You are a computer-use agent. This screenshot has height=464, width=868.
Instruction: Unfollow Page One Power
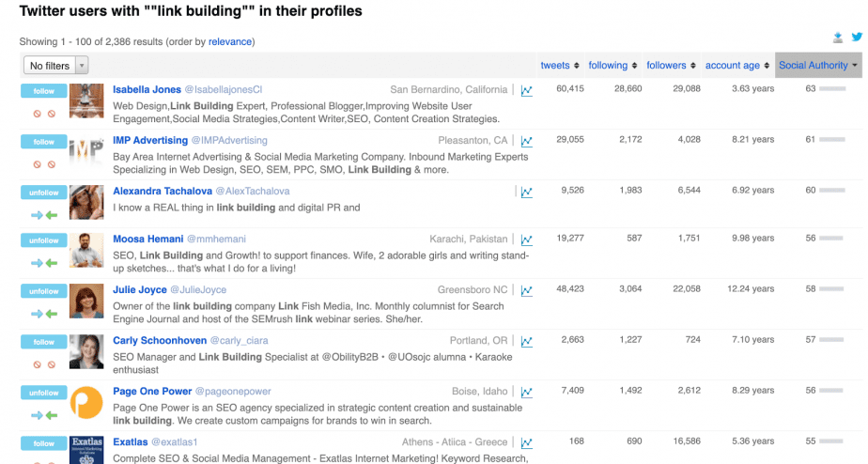point(44,393)
